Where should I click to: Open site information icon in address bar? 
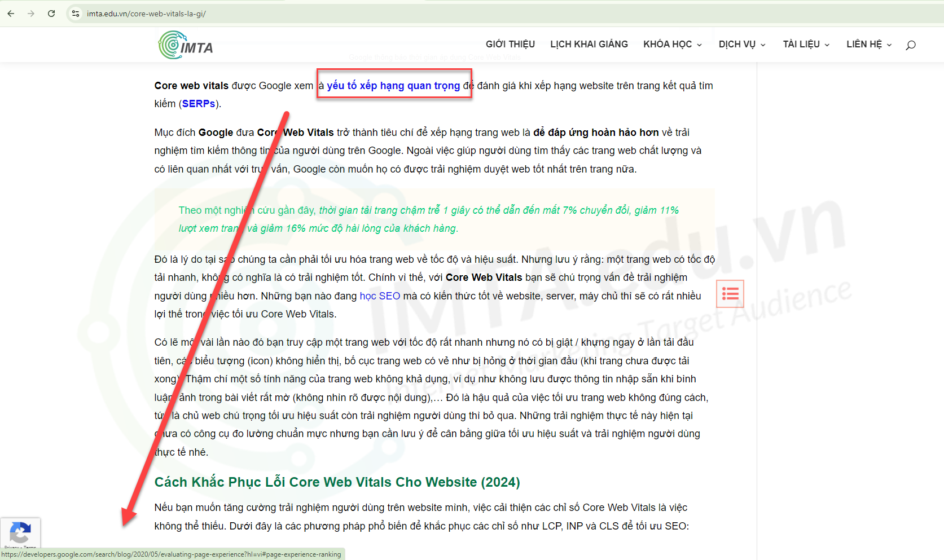pyautogui.click(x=76, y=14)
